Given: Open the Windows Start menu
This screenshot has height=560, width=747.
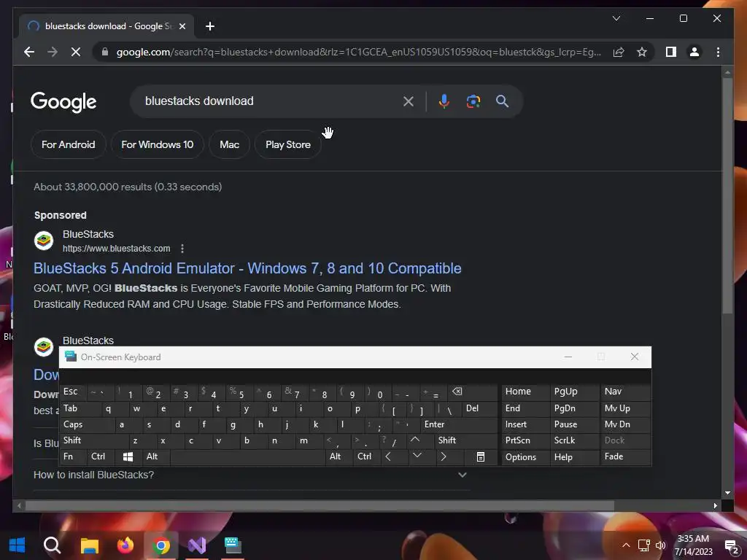Looking at the screenshot, I should 18,545.
